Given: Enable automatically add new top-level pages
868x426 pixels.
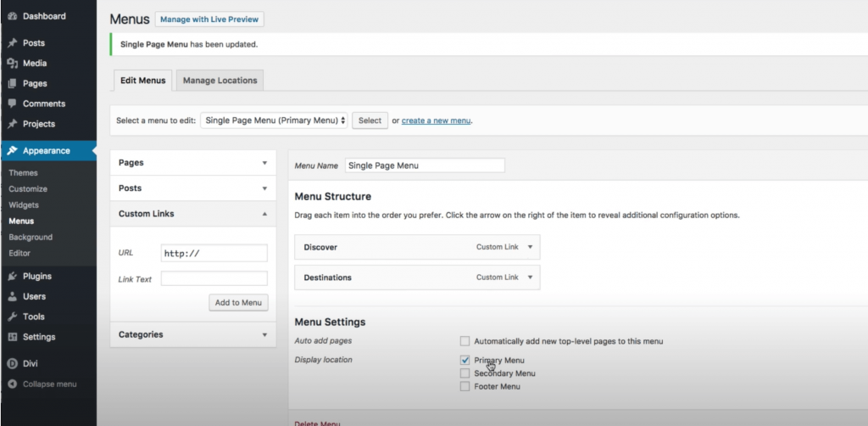Looking at the screenshot, I should 465,341.
